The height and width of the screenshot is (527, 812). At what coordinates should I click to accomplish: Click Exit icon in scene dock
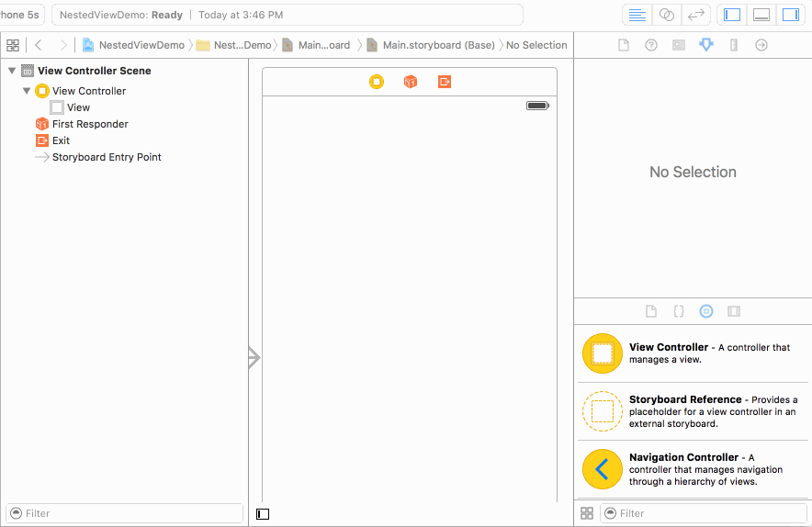(445, 82)
